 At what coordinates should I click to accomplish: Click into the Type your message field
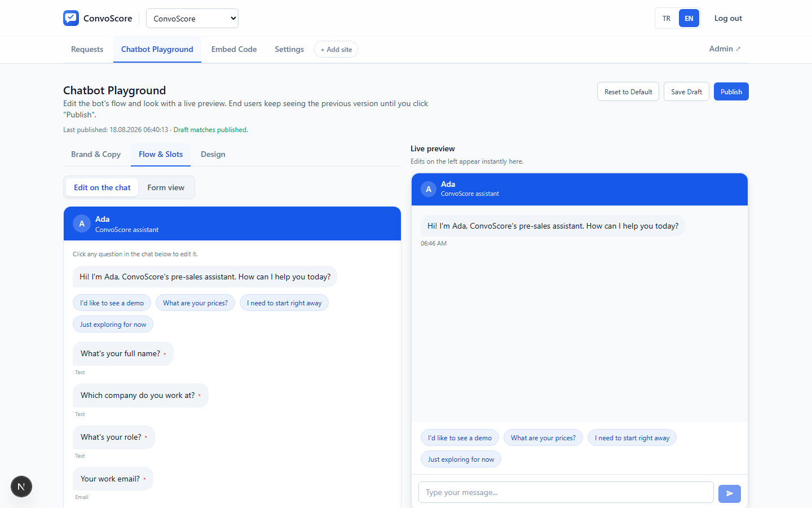(x=566, y=492)
